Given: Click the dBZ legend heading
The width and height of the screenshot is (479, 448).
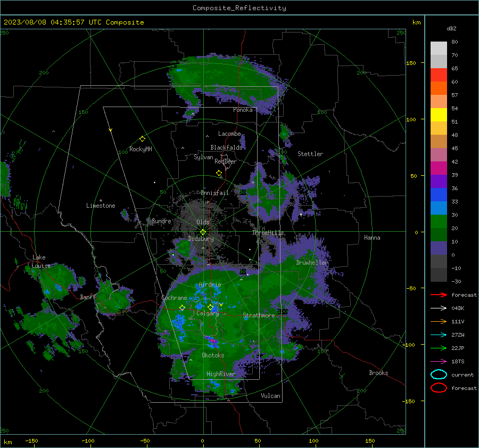Looking at the screenshot, I should 451,28.
